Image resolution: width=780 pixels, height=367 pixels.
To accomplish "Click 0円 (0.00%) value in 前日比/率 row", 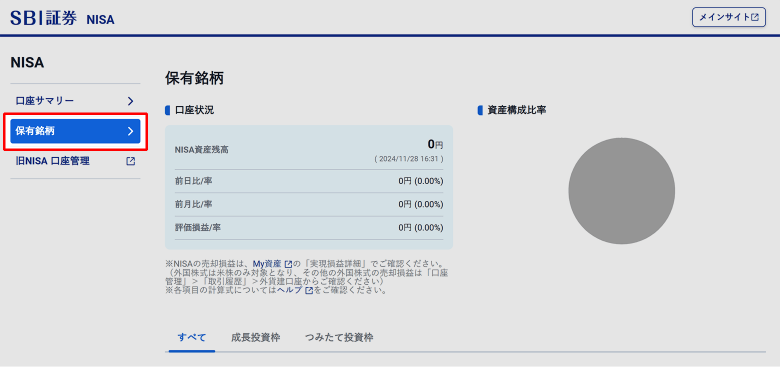I will pyautogui.click(x=421, y=181).
